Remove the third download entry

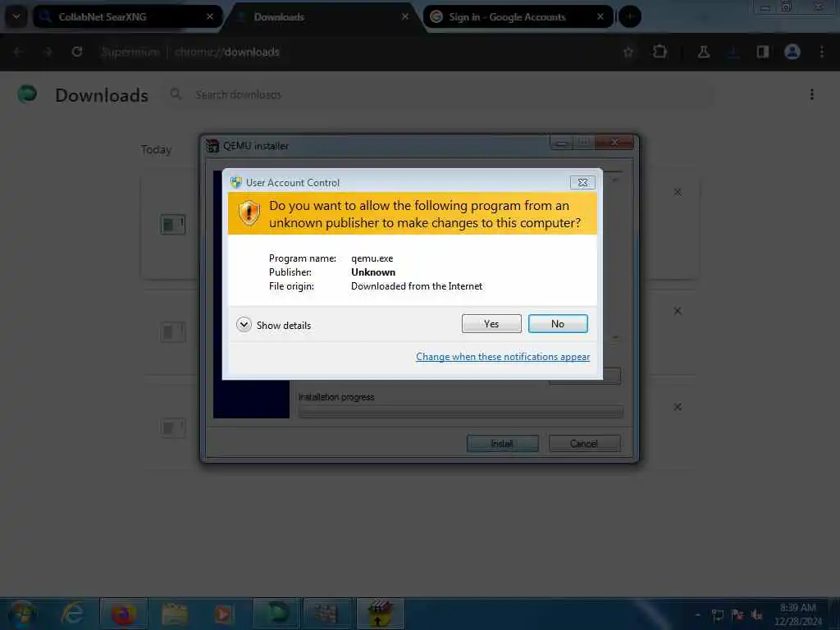point(678,407)
